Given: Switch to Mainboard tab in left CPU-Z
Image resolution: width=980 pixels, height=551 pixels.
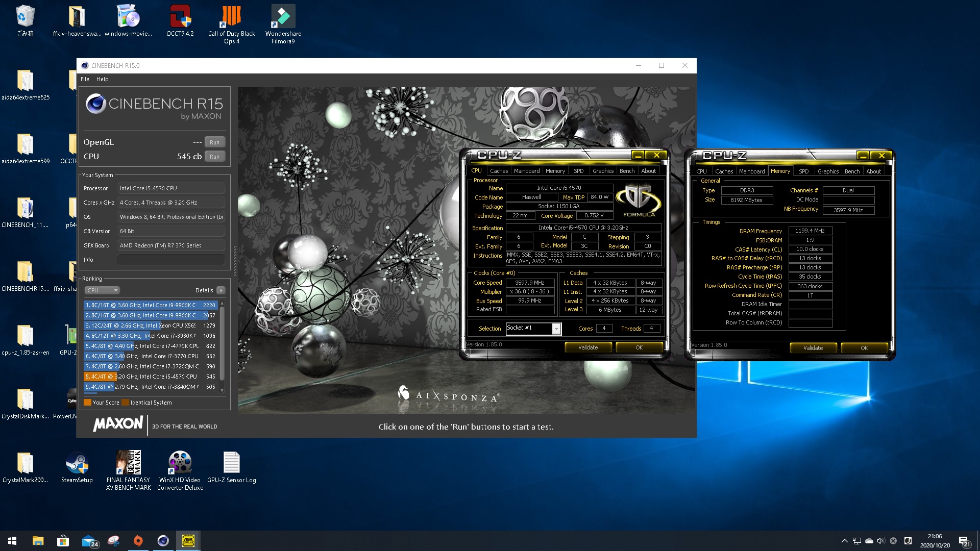Looking at the screenshot, I should coord(527,171).
